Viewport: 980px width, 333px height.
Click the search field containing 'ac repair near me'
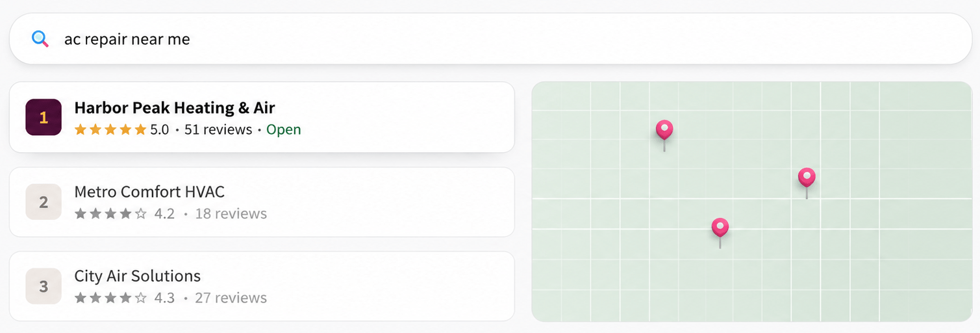click(490, 39)
